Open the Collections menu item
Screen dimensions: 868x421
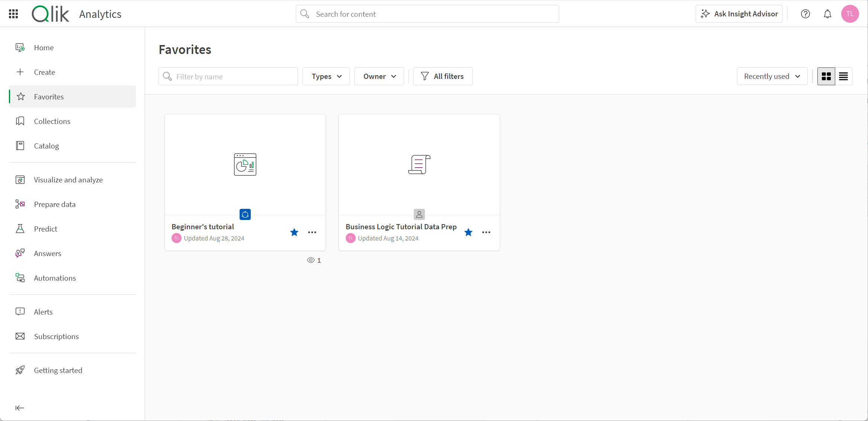[52, 121]
